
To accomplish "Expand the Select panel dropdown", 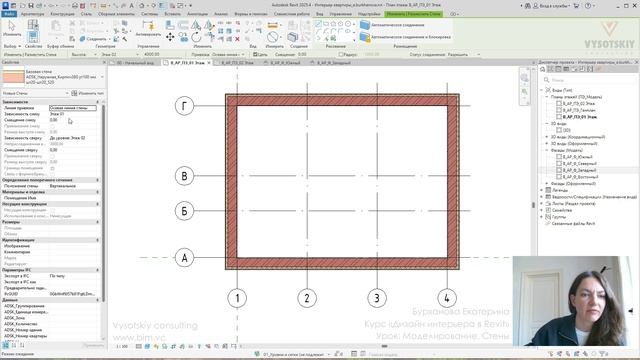I will pyautogui.click(x=11, y=47).
